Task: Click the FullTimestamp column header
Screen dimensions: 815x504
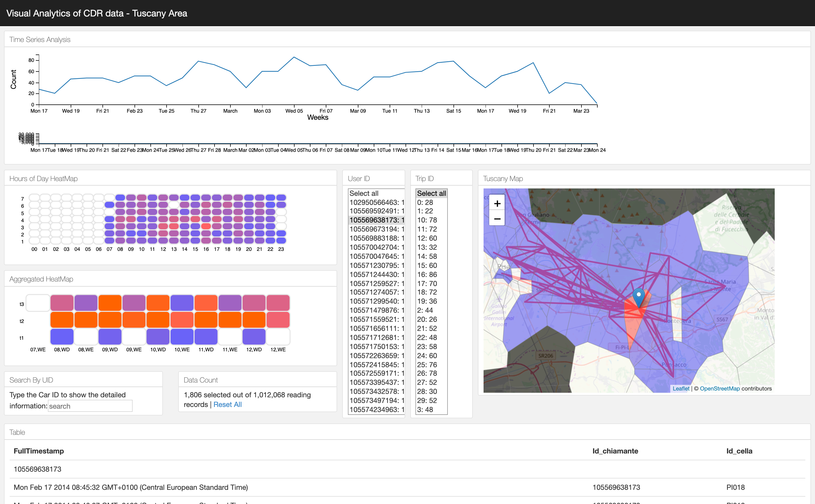Action: pyautogui.click(x=39, y=451)
